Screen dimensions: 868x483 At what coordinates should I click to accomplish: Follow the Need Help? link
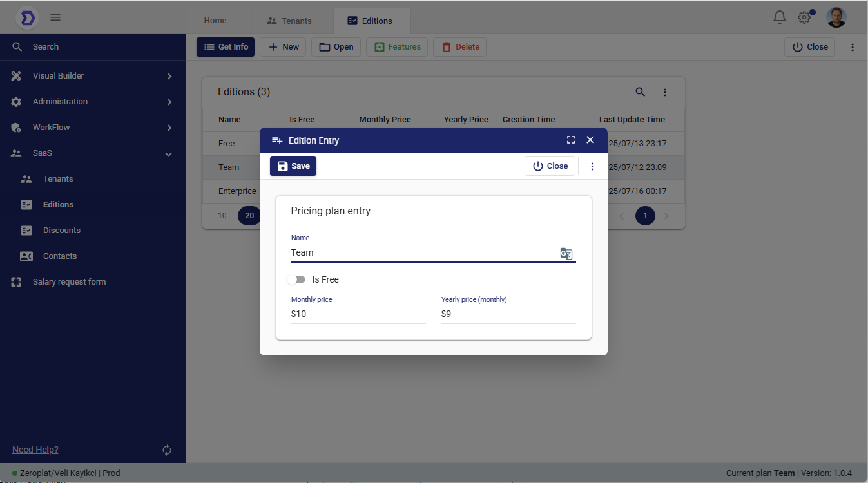pyautogui.click(x=35, y=450)
